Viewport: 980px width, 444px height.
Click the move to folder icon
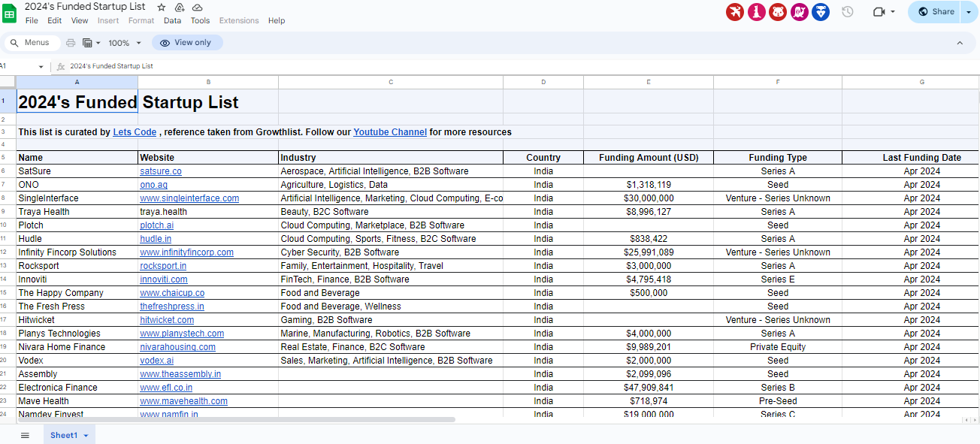pyautogui.click(x=180, y=7)
